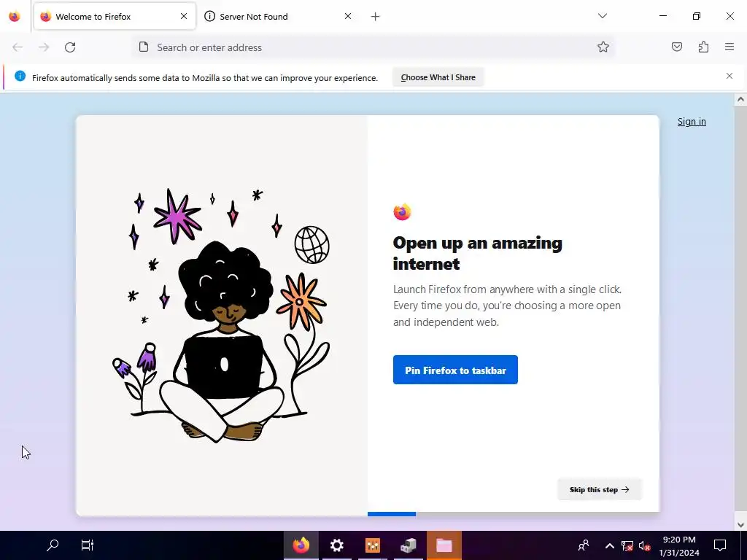
Task: Click the scroll up arrow of page scrollbar
Action: pyautogui.click(x=740, y=99)
